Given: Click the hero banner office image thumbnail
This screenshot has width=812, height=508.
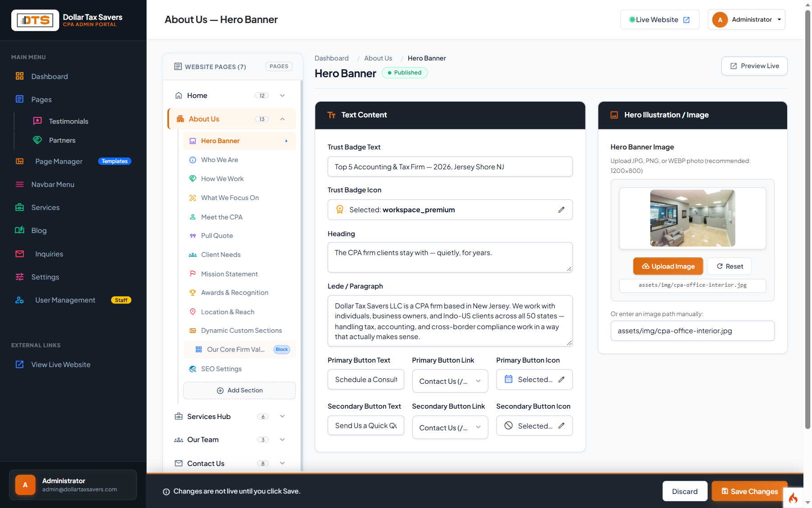Looking at the screenshot, I should tap(692, 218).
